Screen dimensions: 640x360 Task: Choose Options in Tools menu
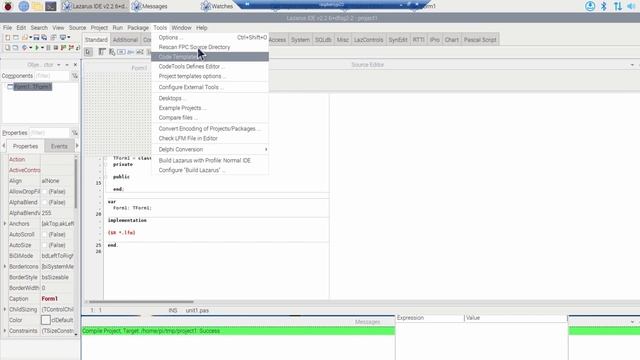(210, 37)
